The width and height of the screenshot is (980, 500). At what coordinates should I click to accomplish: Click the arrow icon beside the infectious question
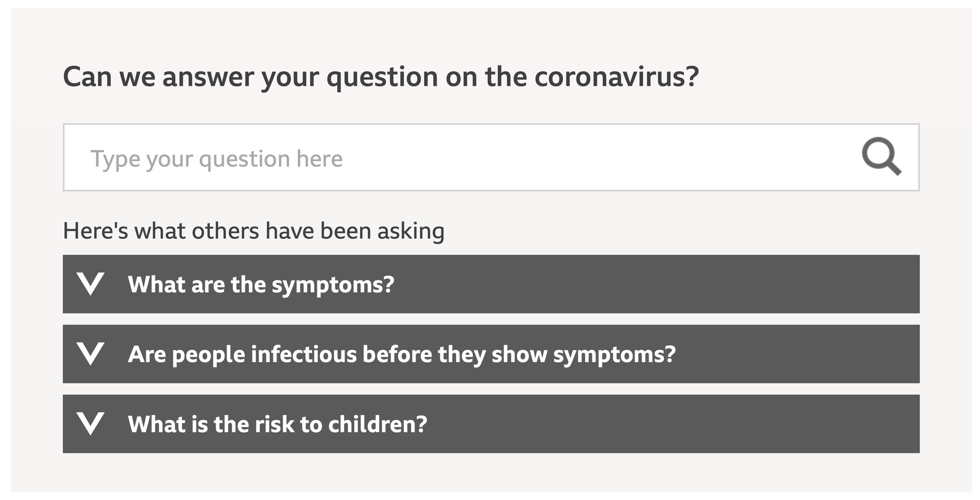pyautogui.click(x=91, y=353)
